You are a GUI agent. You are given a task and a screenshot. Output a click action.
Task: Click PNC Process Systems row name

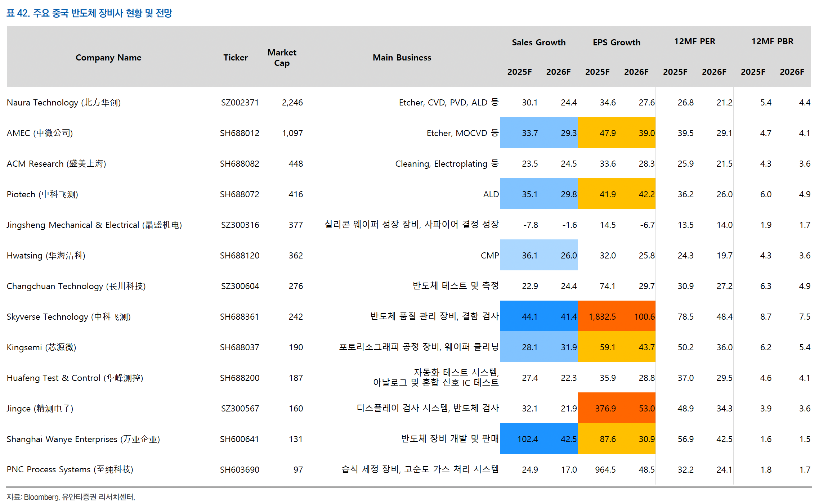coord(70,469)
